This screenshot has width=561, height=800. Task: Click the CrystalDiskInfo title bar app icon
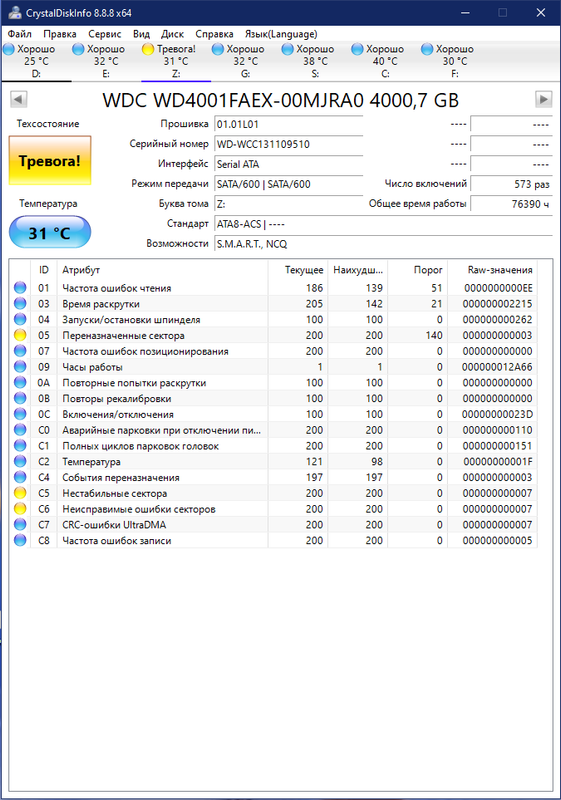click(14, 13)
